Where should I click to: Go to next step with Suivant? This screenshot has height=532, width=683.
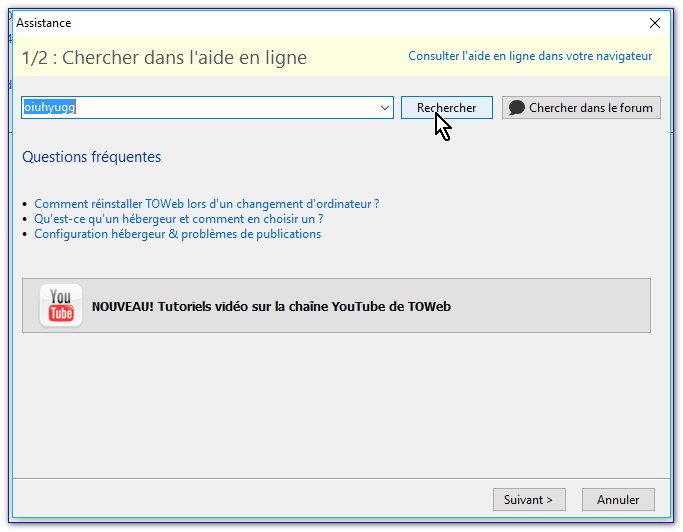coord(529,500)
